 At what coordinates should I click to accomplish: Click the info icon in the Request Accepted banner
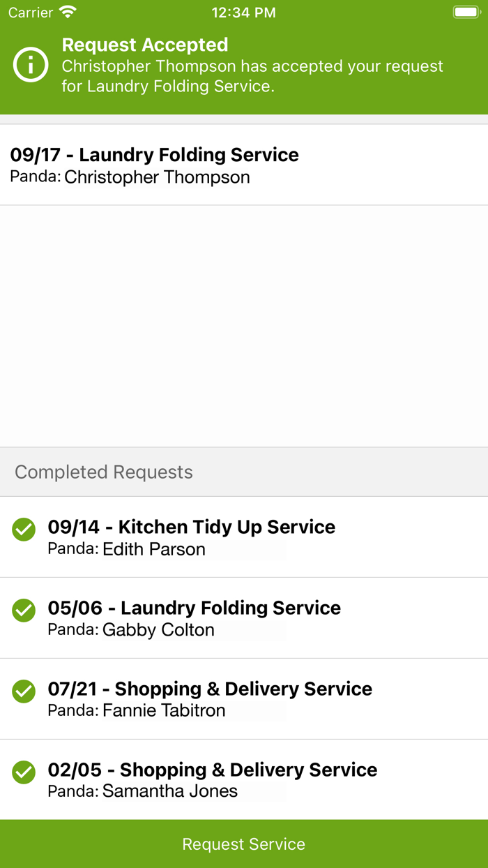[x=30, y=65]
